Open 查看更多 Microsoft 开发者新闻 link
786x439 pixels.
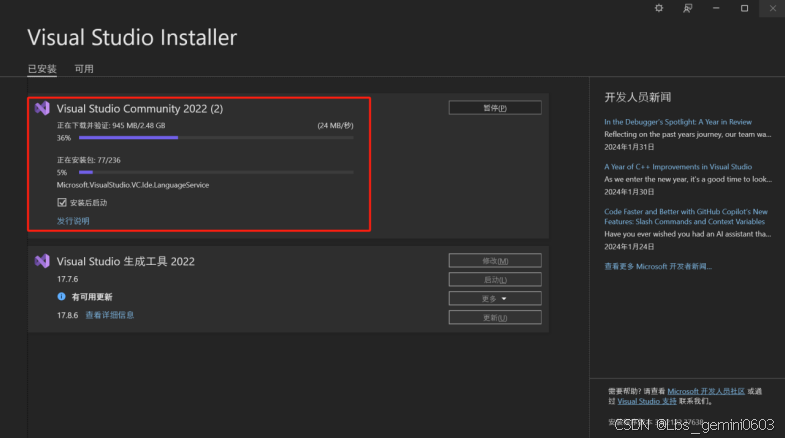click(x=658, y=267)
